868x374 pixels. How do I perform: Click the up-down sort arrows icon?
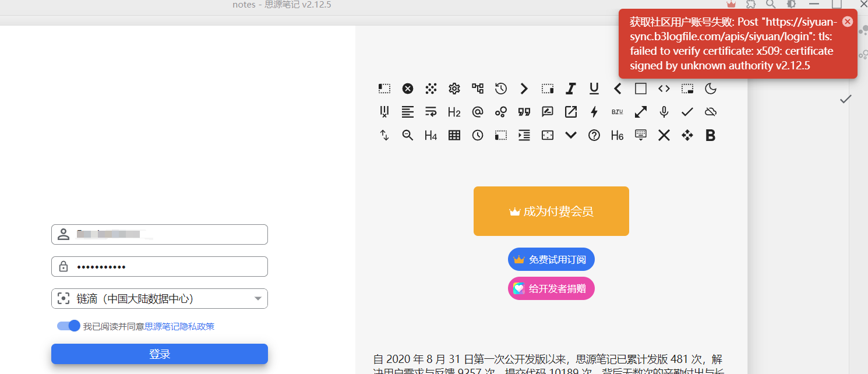click(384, 135)
